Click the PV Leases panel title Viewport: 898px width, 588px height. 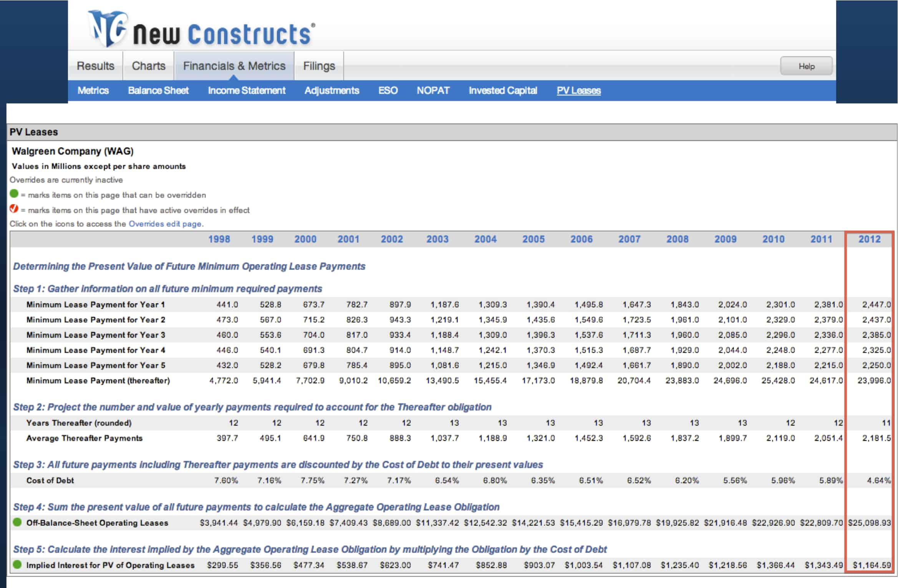pos(34,132)
